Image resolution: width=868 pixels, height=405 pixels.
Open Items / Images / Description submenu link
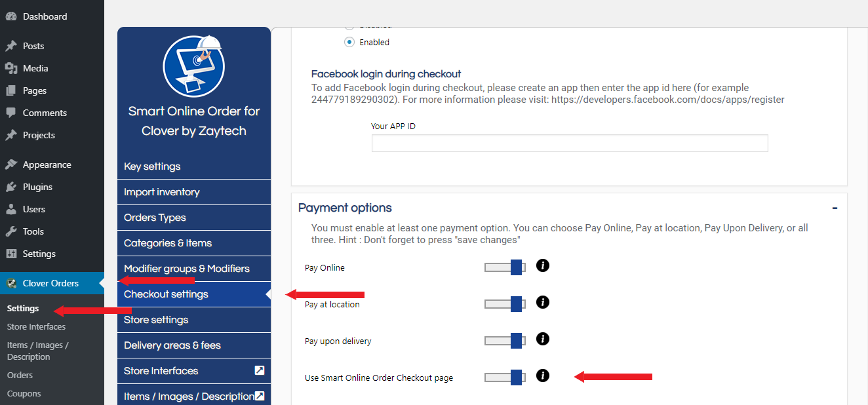click(x=38, y=351)
